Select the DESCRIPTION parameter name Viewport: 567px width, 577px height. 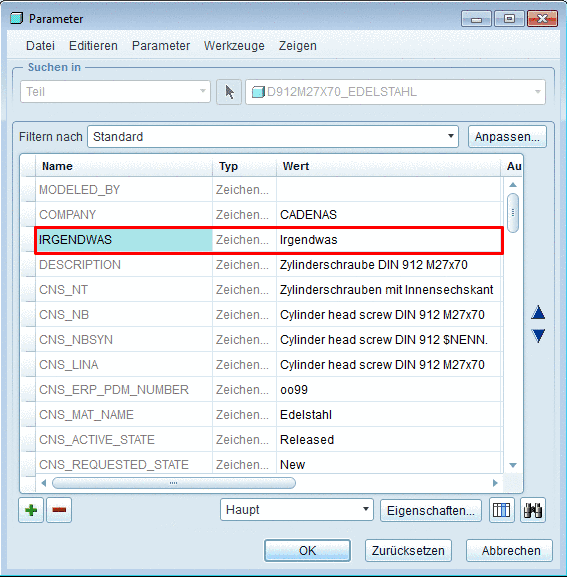[x=80, y=265]
